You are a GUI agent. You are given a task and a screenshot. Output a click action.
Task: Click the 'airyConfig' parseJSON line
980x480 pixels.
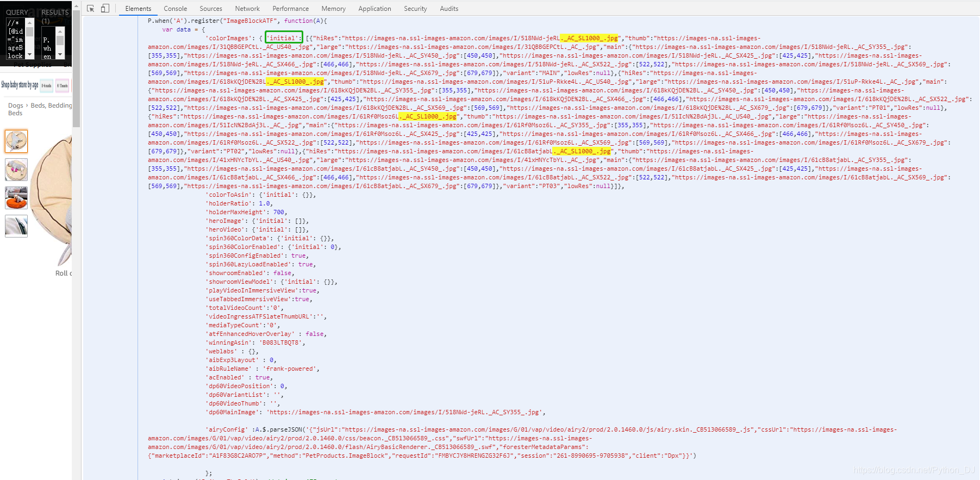tap(522, 442)
